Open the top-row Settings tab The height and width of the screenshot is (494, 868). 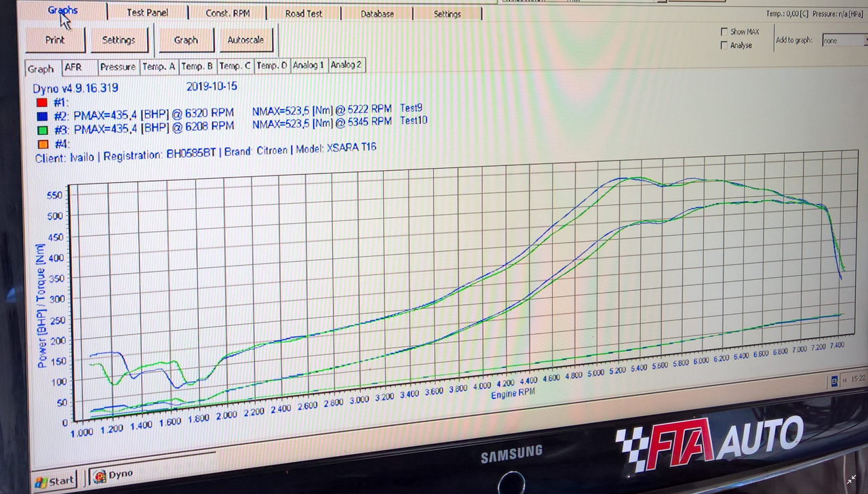click(447, 14)
